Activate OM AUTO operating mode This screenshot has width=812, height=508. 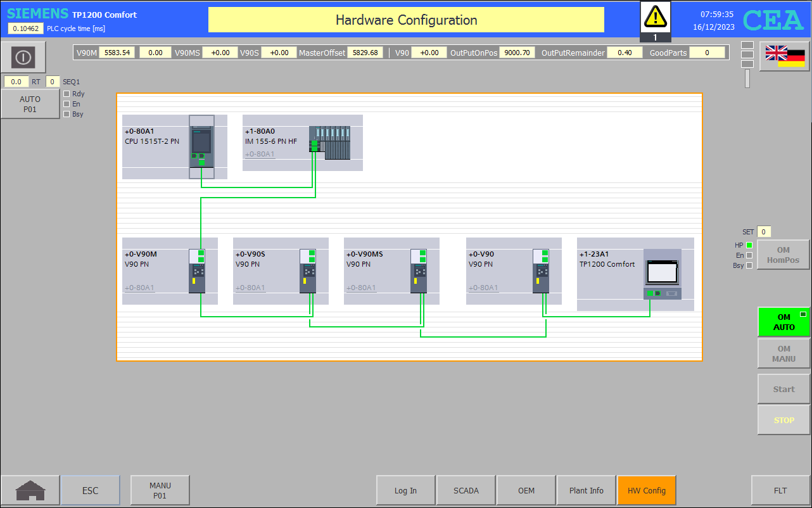(784, 322)
